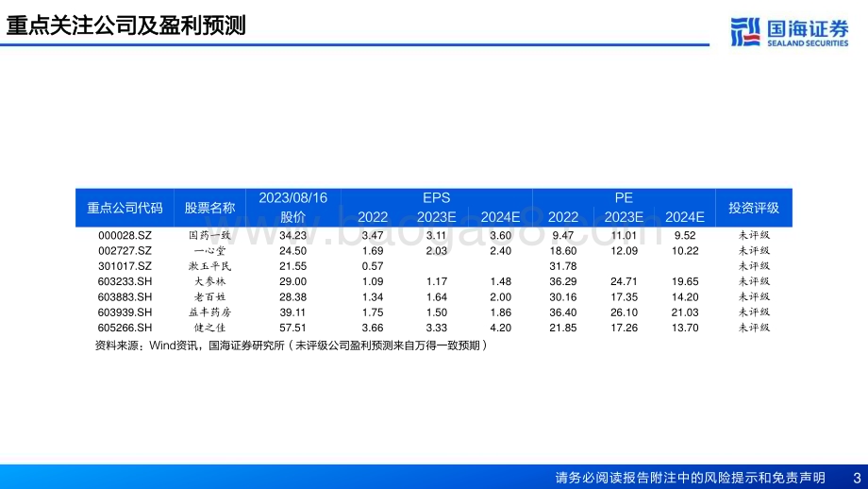The height and width of the screenshot is (489, 868).
Task: Click the 股票名称 column header
Action: (209, 208)
